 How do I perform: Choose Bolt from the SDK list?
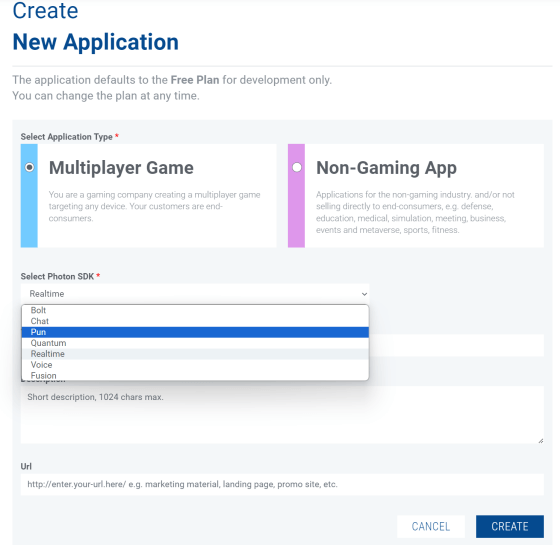point(195,310)
